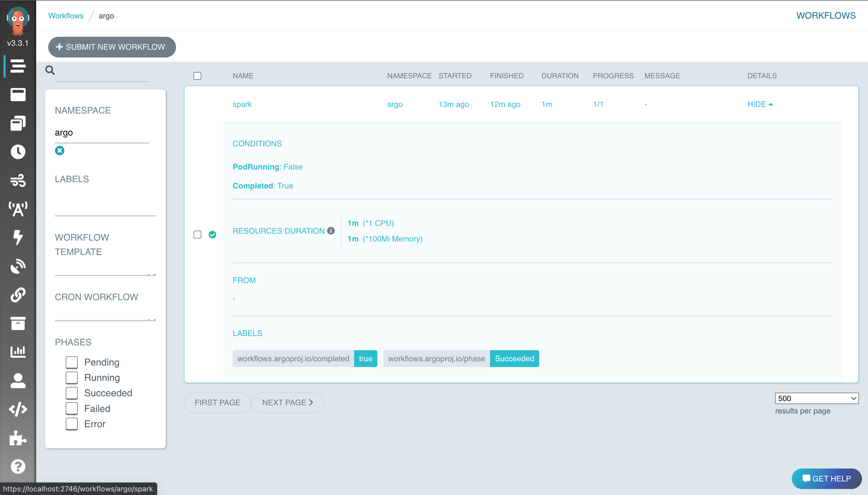Open Reports via the bar chart icon
868x495 pixels.
(x=18, y=352)
